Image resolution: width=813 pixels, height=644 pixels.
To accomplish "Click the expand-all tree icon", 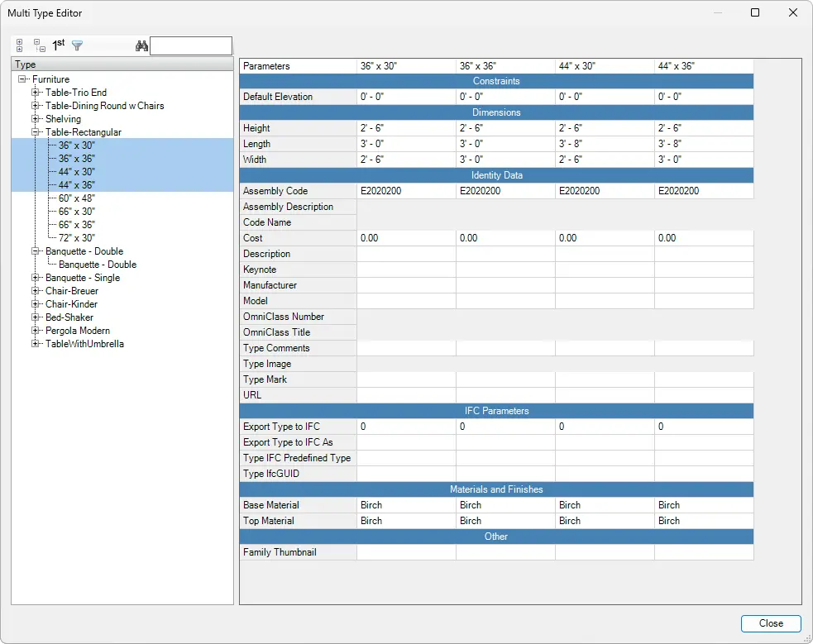I will (19, 45).
